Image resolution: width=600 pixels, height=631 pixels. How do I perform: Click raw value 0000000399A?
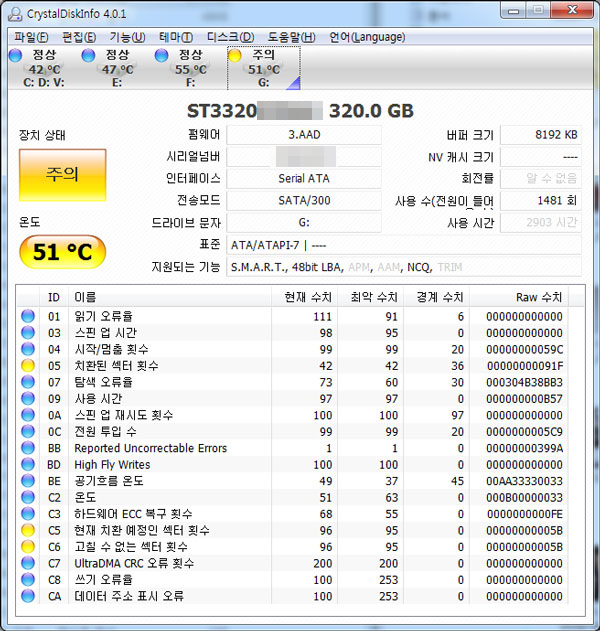click(x=524, y=448)
